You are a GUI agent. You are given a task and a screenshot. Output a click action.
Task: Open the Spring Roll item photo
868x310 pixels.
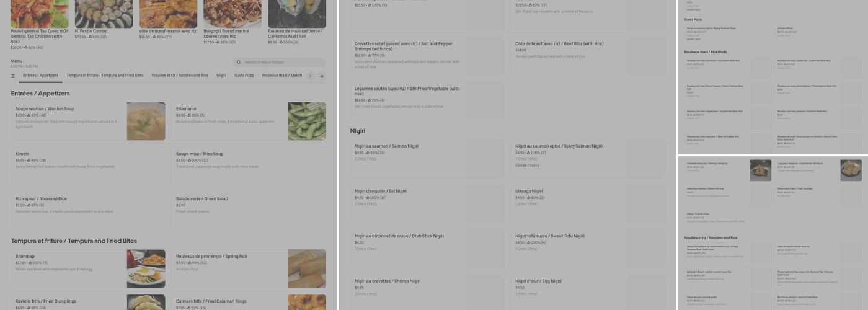[307, 268]
